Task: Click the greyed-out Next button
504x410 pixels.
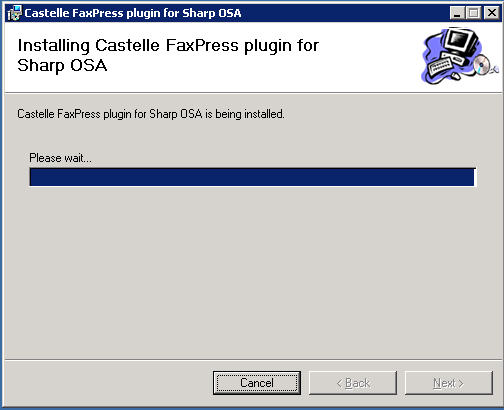Action: point(449,383)
